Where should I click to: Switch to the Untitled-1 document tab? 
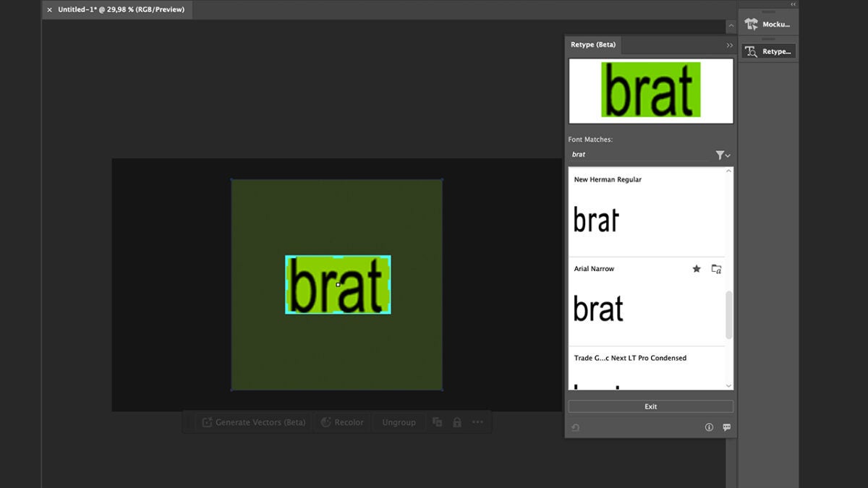pos(121,9)
